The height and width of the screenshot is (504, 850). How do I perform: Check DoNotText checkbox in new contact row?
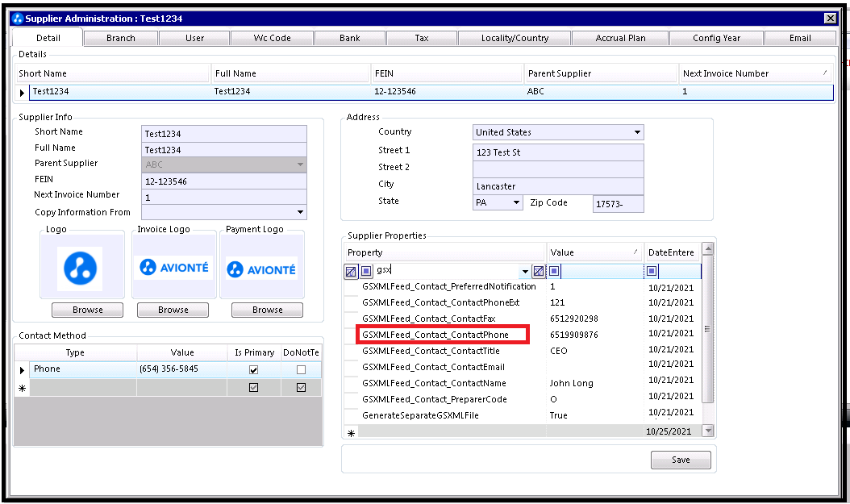[302, 388]
